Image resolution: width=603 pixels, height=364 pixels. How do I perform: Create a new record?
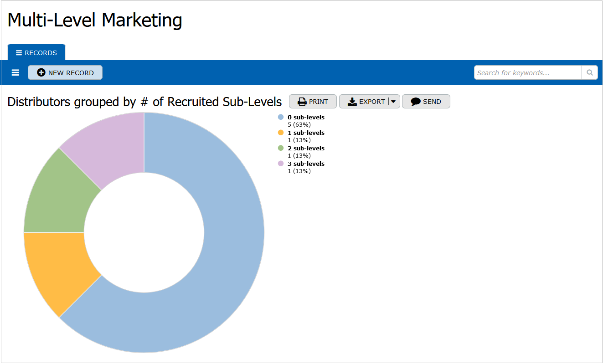click(x=65, y=72)
